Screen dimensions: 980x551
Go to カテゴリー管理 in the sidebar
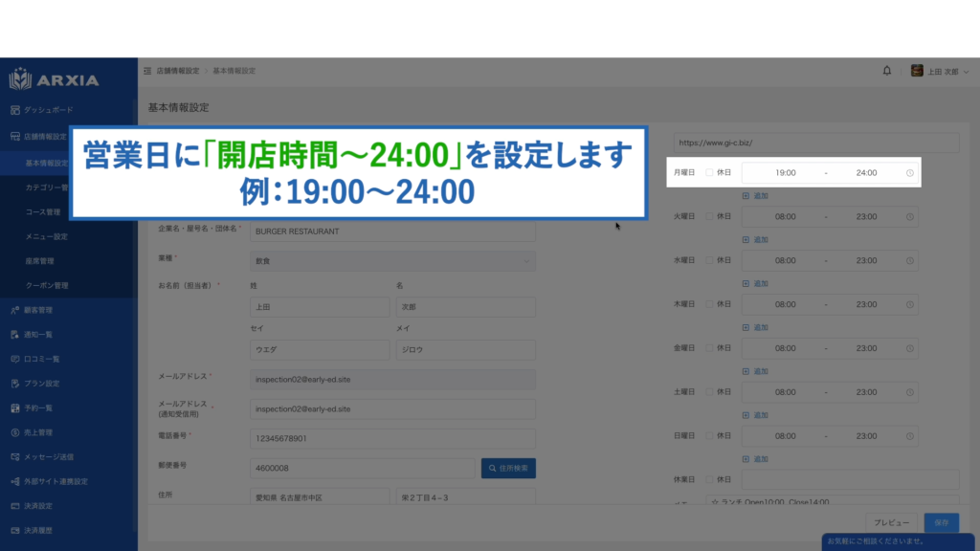46,187
